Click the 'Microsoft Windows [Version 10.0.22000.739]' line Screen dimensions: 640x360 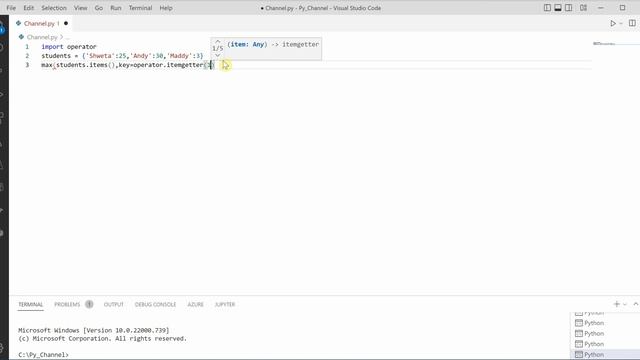tap(93, 330)
